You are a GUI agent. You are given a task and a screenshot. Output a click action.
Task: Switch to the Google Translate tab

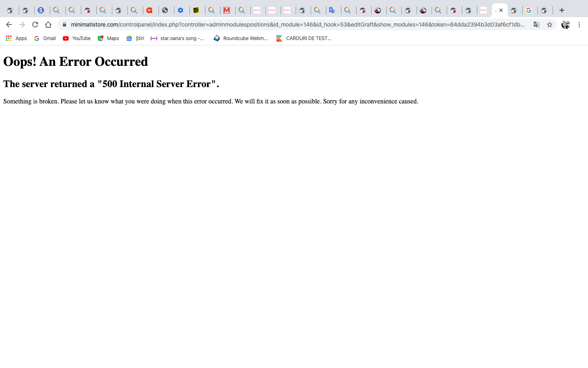tap(332, 10)
